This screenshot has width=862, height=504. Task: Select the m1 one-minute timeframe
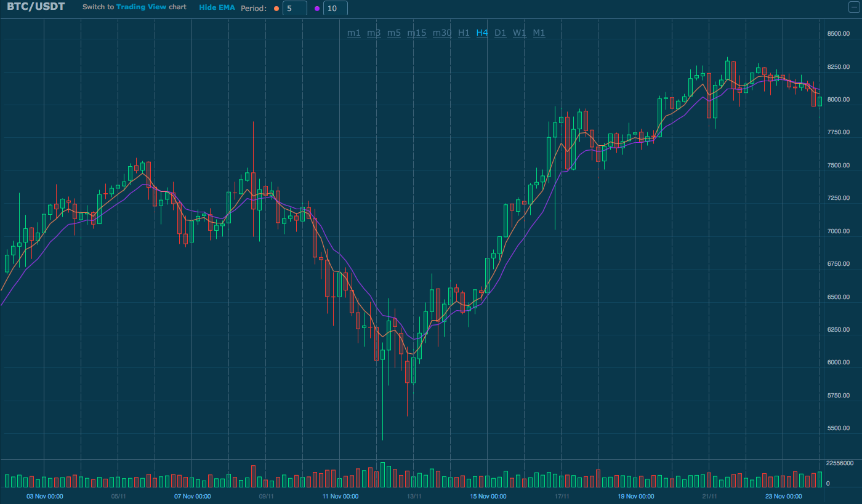tap(353, 33)
